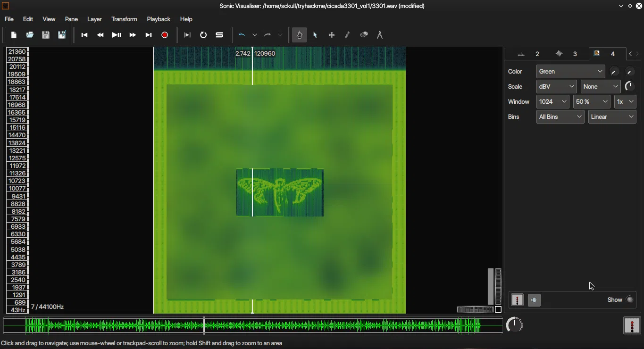This screenshot has width=644, height=349.
Task: Start recording with the red Record button
Action: (x=165, y=35)
